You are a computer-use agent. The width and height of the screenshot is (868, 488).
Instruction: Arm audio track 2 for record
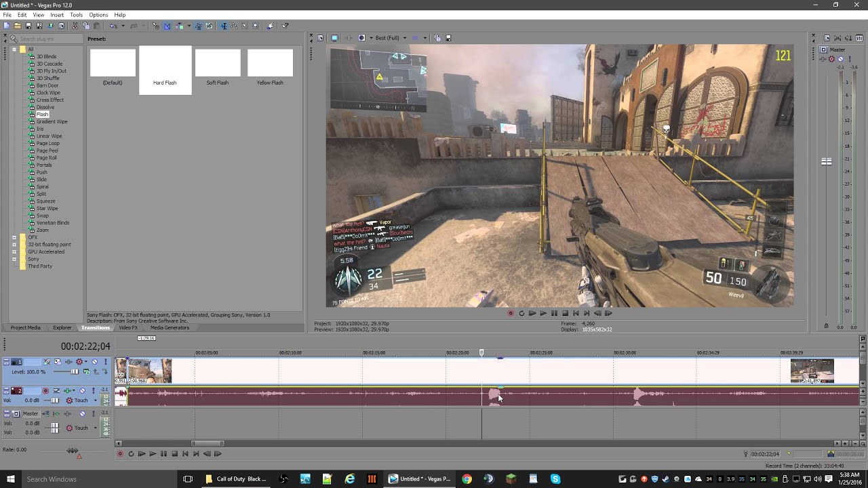pyautogui.click(x=45, y=390)
